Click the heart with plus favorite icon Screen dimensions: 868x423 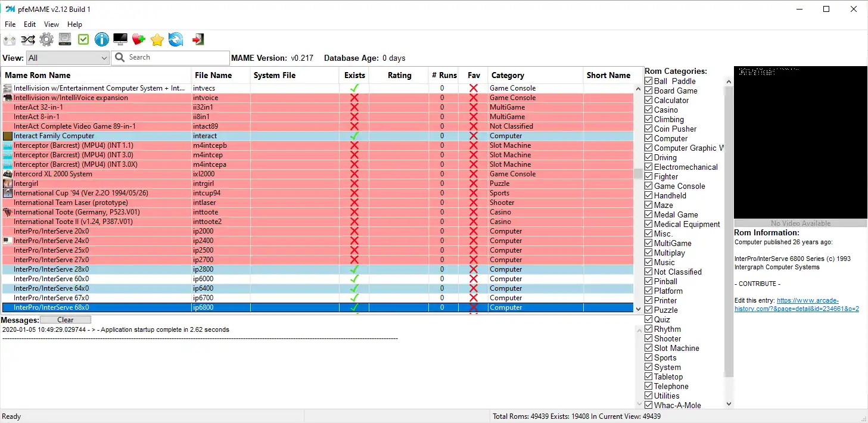139,40
